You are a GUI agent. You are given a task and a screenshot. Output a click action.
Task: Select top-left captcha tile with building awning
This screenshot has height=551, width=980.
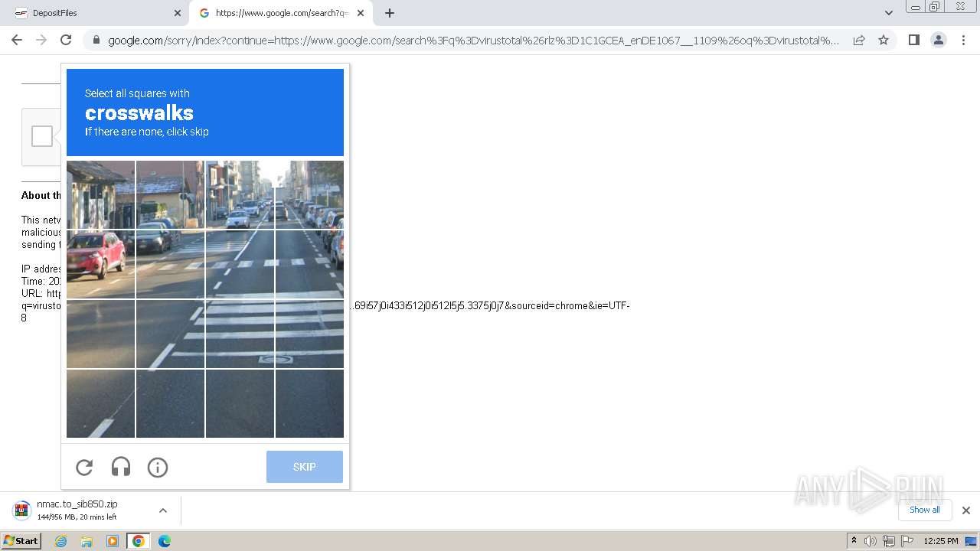coord(101,194)
